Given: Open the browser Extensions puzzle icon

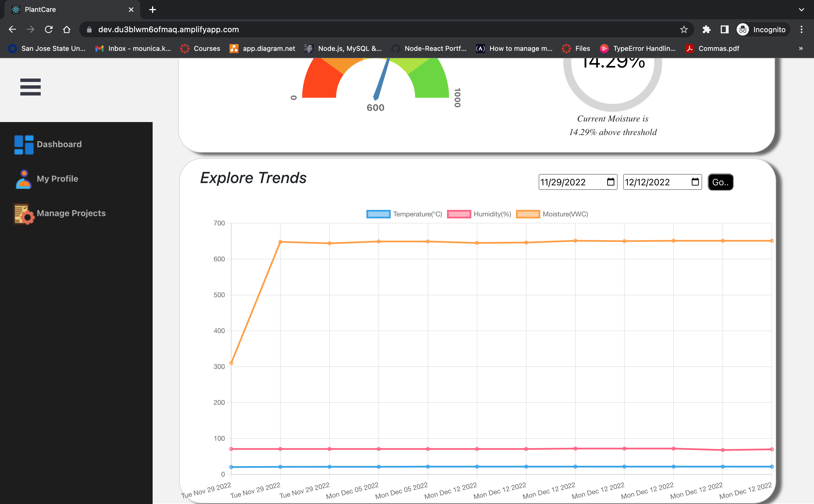Looking at the screenshot, I should 706,30.
